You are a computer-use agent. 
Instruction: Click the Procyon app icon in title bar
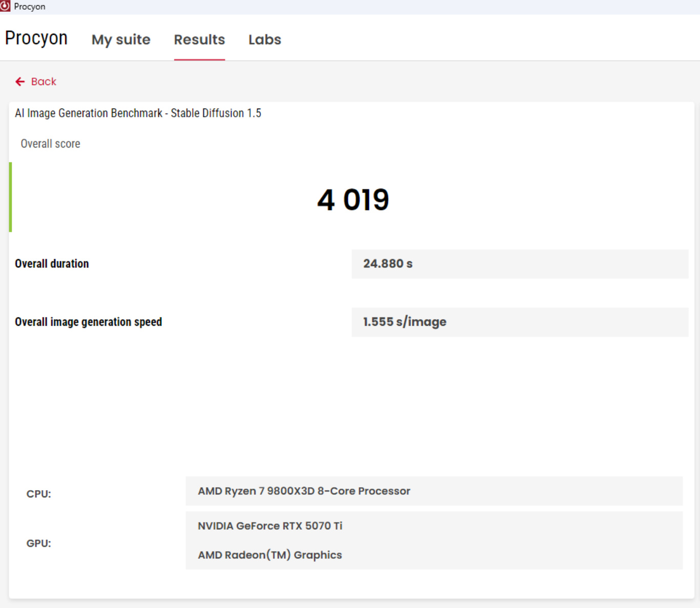5,6
